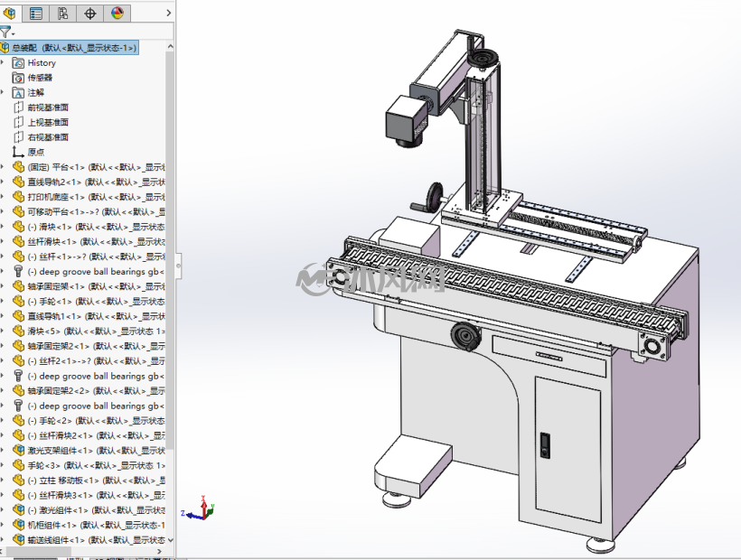This screenshot has height=560, width=741.
Task: Click the feature tree's horizontal scroll-right arrow
Action: point(159,551)
